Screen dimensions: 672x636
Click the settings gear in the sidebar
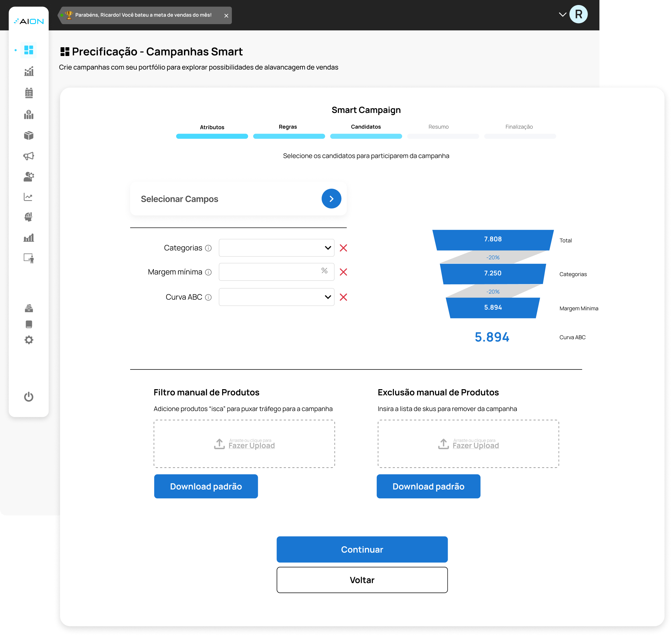coord(29,340)
